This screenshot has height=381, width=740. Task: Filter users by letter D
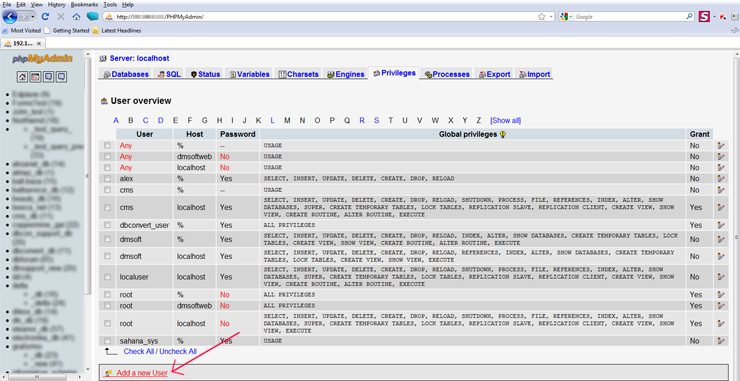pos(160,120)
